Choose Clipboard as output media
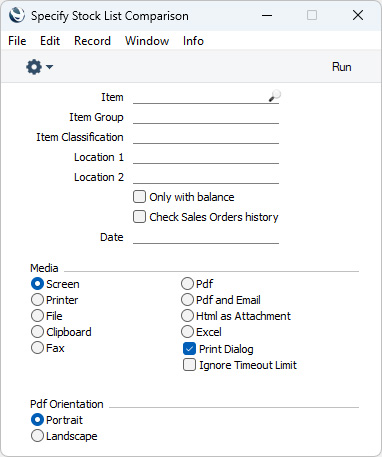The height and width of the screenshot is (457, 382). click(x=37, y=332)
